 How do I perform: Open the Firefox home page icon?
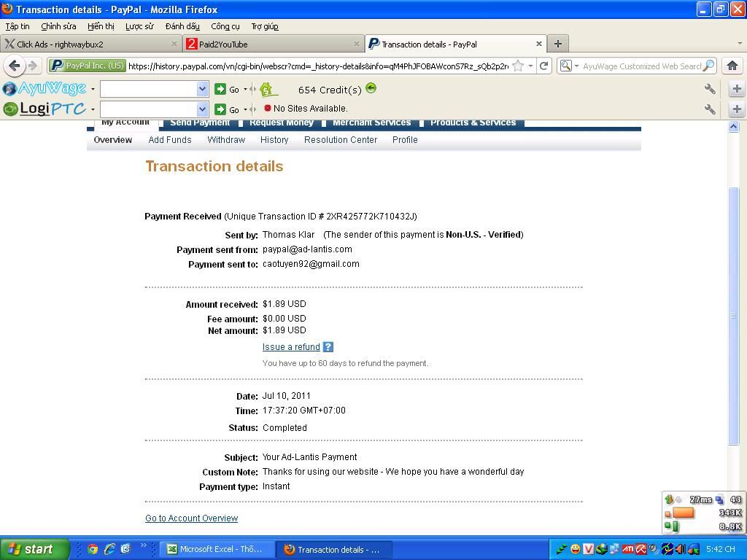732,66
